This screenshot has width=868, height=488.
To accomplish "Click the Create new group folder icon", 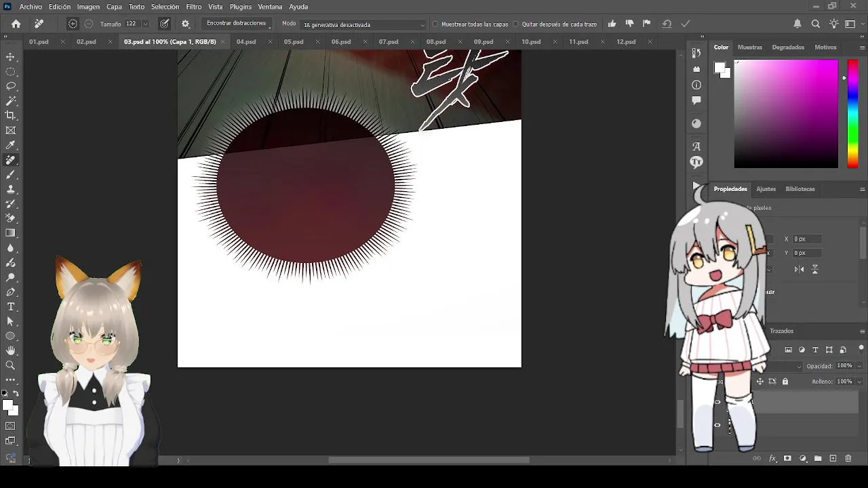I will coord(818,459).
